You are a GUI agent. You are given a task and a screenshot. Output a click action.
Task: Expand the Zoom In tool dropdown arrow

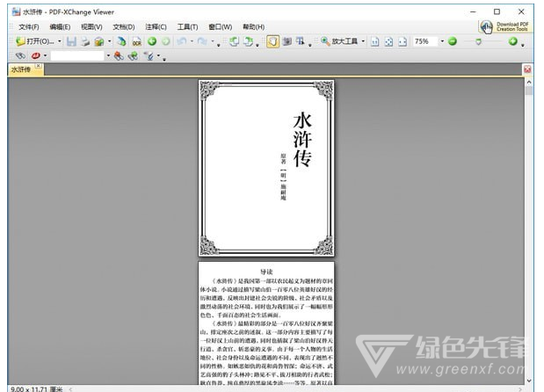point(363,41)
